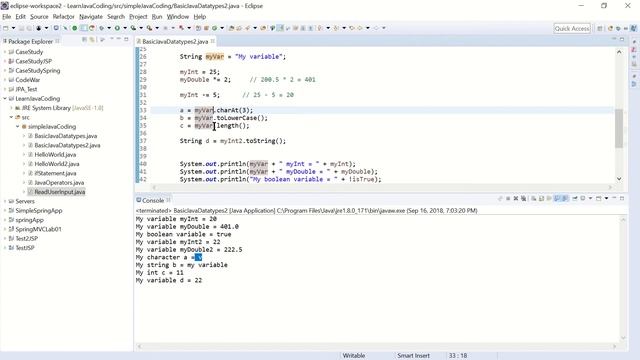This screenshot has width=640, height=360.
Task: Close the BasicJavaDatatypes2.java editor tab
Action: [213, 41]
